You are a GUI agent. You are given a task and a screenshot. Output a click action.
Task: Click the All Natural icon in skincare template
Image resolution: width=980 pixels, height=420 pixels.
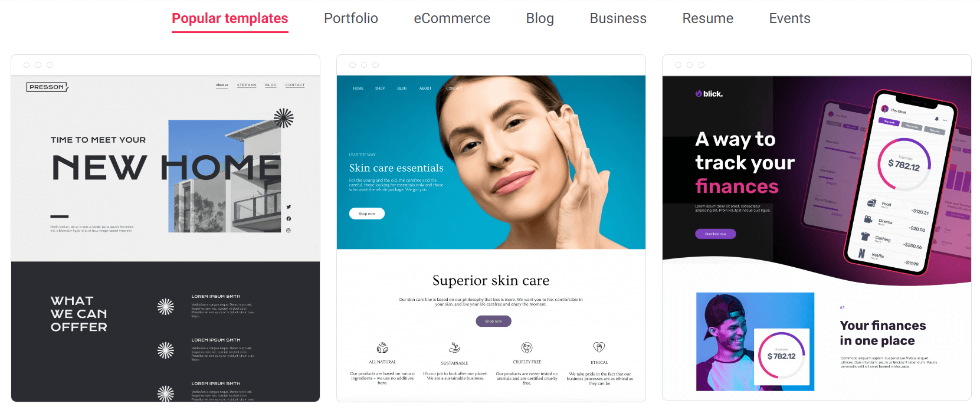[382, 347]
